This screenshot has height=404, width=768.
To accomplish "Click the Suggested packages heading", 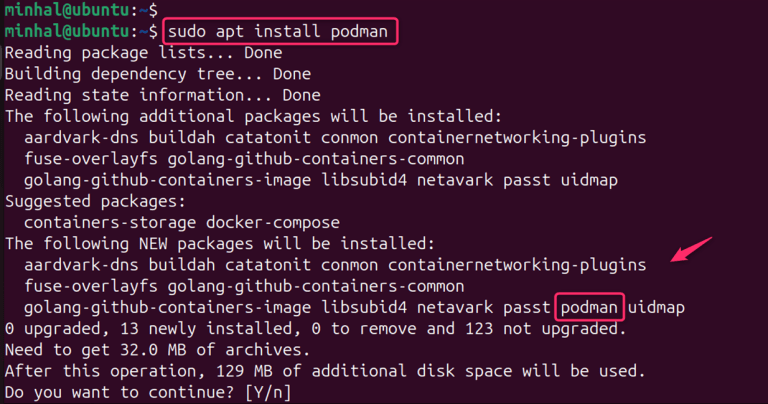I will point(96,201).
